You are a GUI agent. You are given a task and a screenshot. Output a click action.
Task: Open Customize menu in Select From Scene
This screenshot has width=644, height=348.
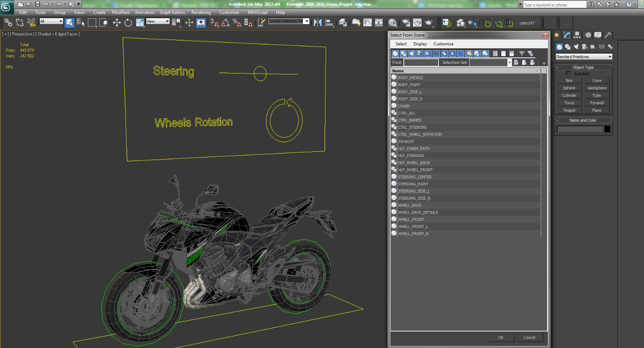(443, 44)
